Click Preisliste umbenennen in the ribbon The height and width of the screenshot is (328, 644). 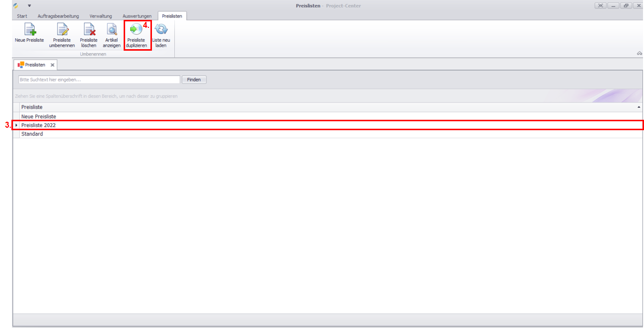(62, 30)
